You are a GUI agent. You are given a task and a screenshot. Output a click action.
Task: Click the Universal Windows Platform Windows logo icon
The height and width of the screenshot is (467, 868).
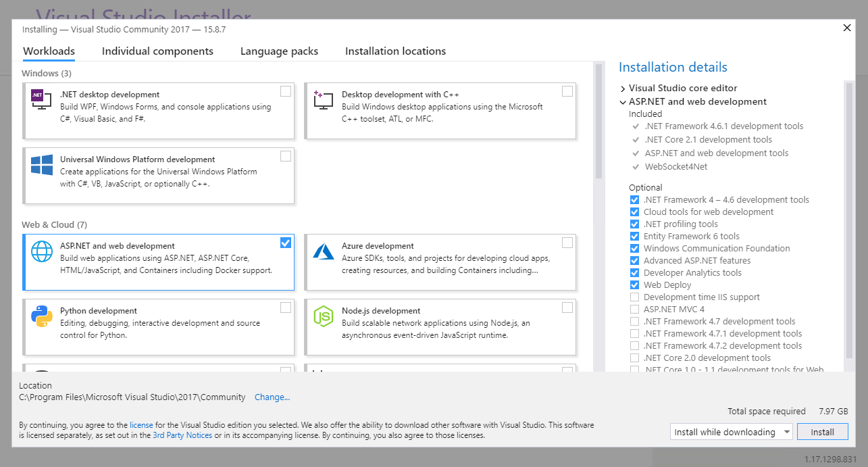tap(42, 164)
